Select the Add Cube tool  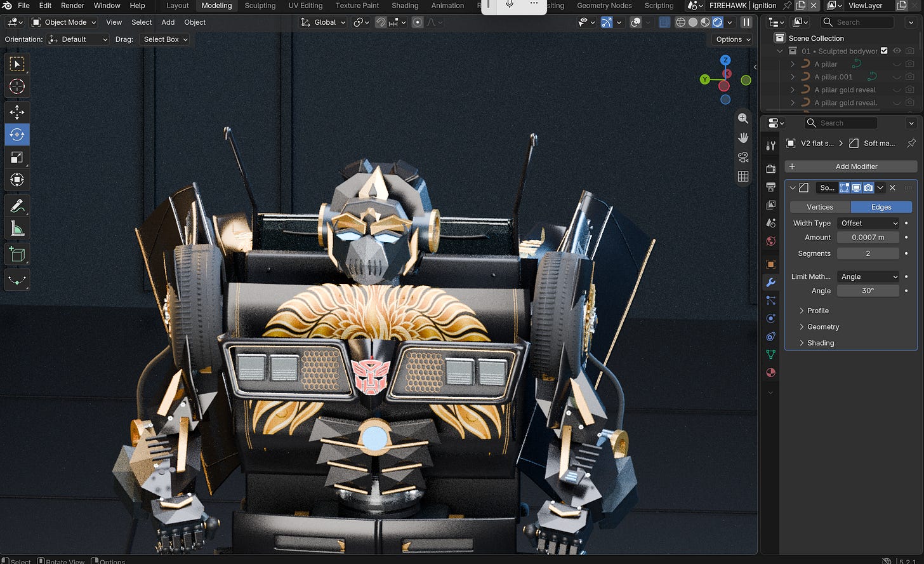(x=17, y=255)
